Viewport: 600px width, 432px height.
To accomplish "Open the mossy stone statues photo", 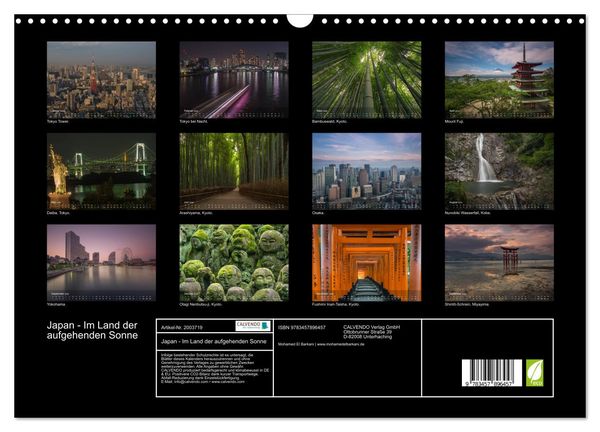I will [x=234, y=262].
